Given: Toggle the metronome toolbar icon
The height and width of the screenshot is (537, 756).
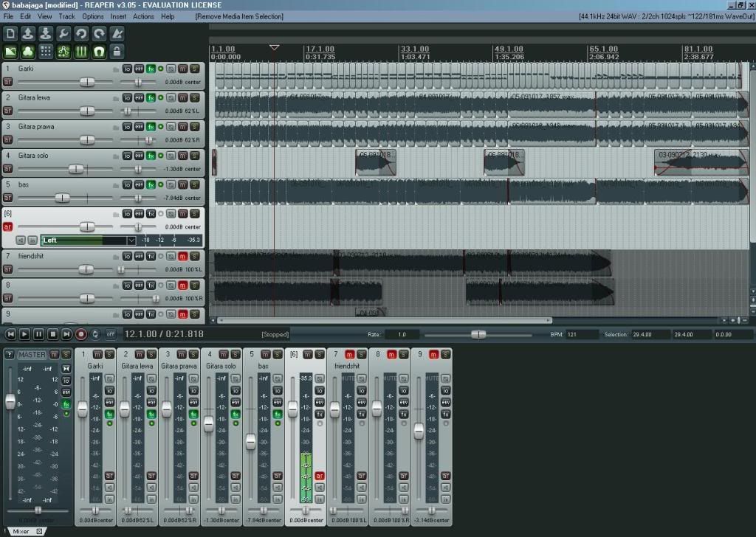Looking at the screenshot, I should pyautogui.click(x=117, y=34).
